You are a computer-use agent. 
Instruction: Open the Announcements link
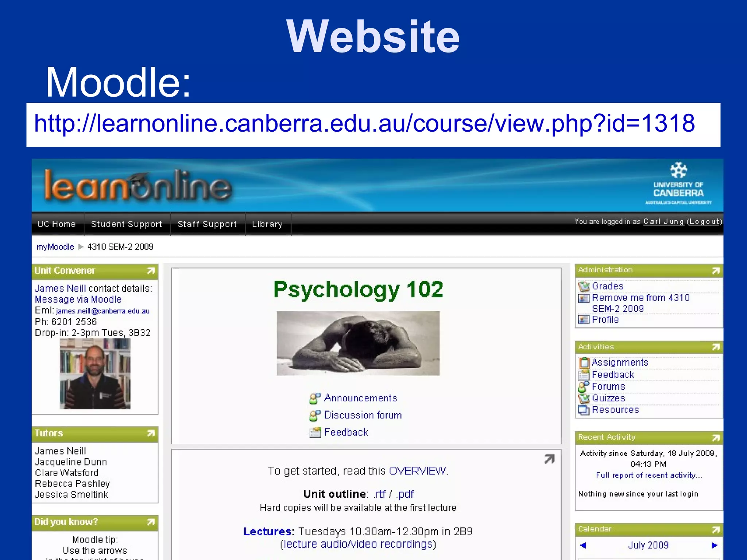pos(360,398)
